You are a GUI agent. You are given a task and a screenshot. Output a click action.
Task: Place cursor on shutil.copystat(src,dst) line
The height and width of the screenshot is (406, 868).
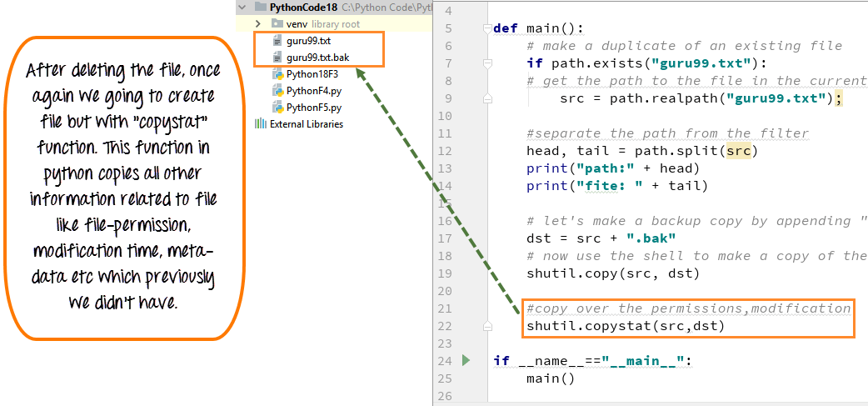(625, 326)
